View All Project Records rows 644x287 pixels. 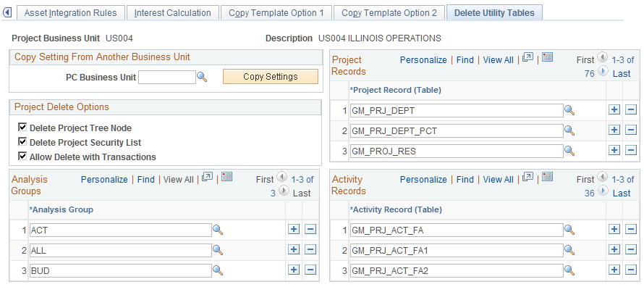click(499, 60)
